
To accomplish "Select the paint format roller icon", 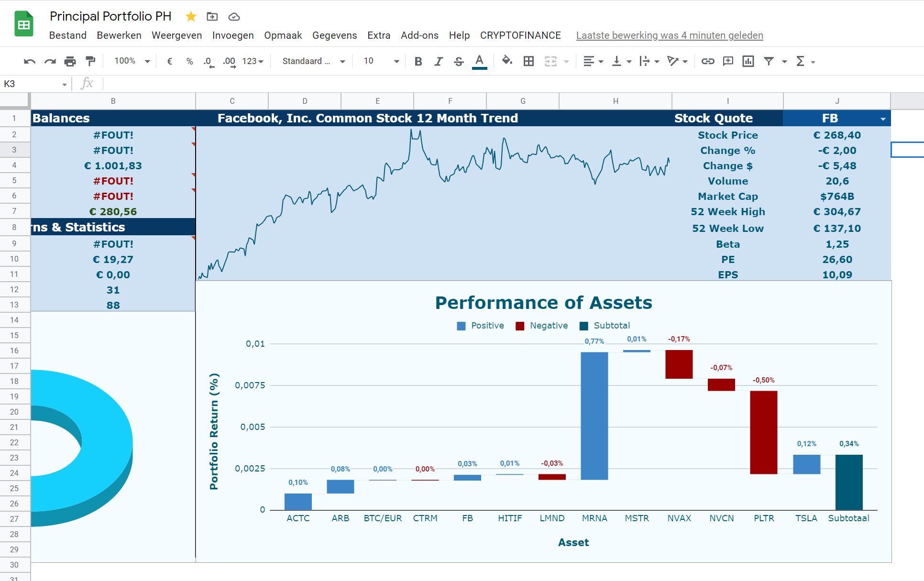I will coord(90,61).
